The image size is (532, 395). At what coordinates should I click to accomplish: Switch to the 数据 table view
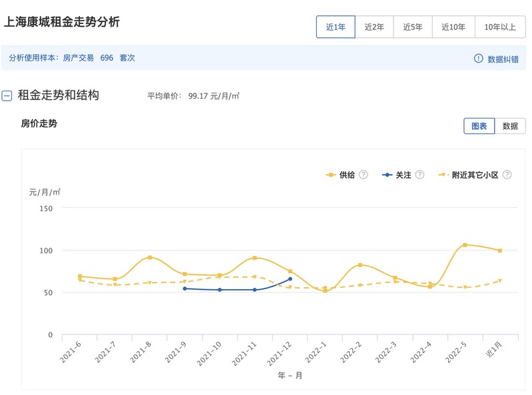pos(510,126)
